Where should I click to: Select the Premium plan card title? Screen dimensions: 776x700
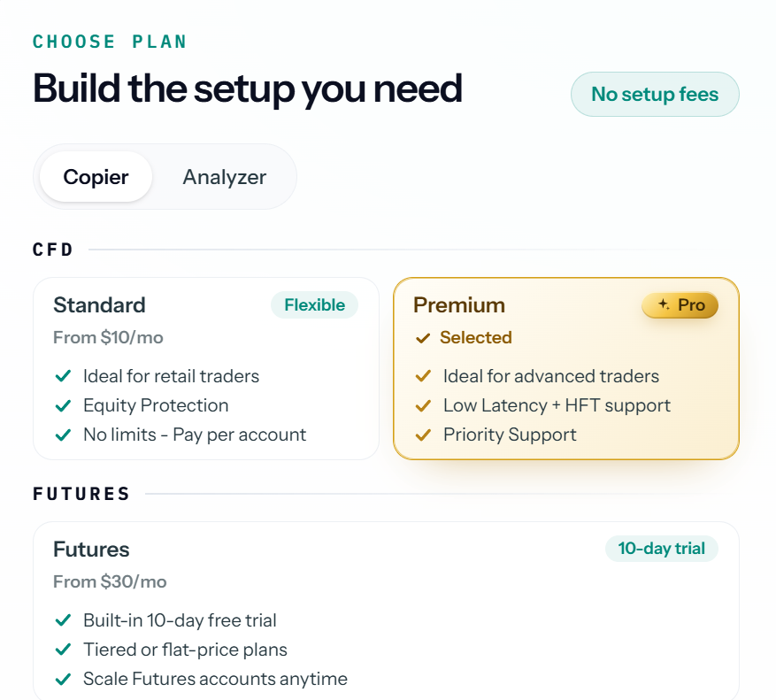point(458,305)
